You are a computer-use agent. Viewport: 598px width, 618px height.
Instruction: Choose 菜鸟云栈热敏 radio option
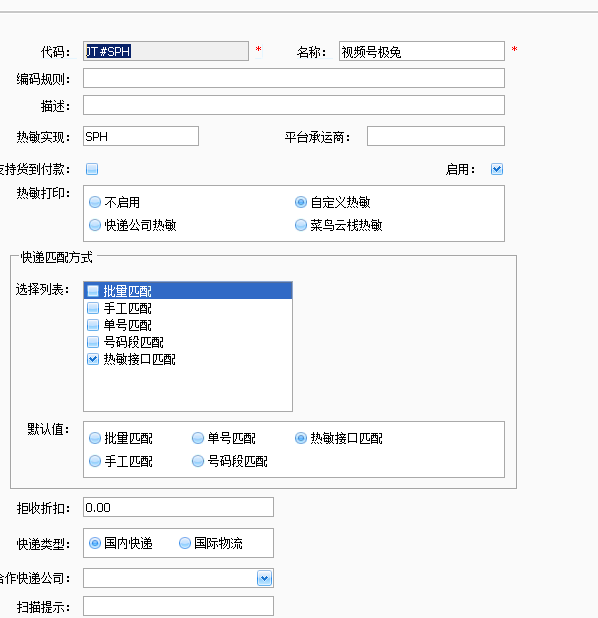point(301,225)
